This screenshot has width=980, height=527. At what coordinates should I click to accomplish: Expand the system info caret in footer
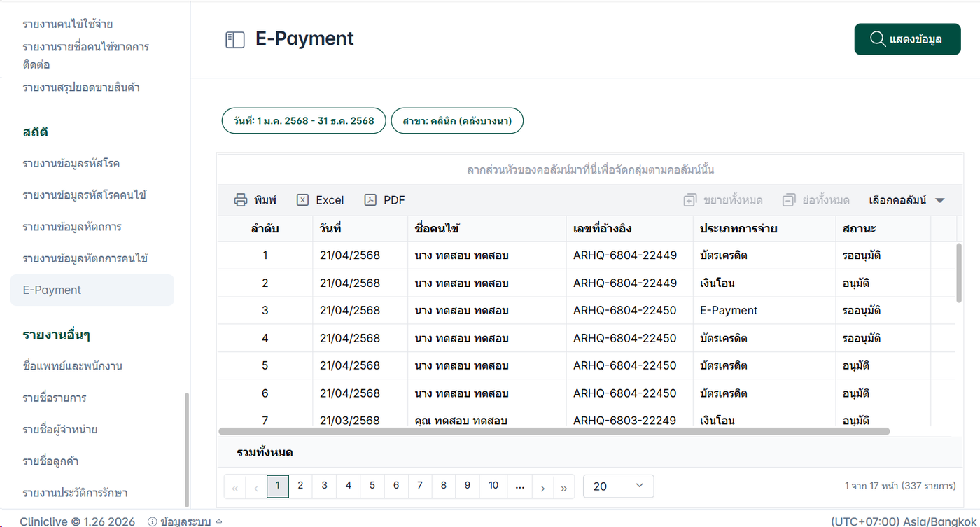coord(219,521)
